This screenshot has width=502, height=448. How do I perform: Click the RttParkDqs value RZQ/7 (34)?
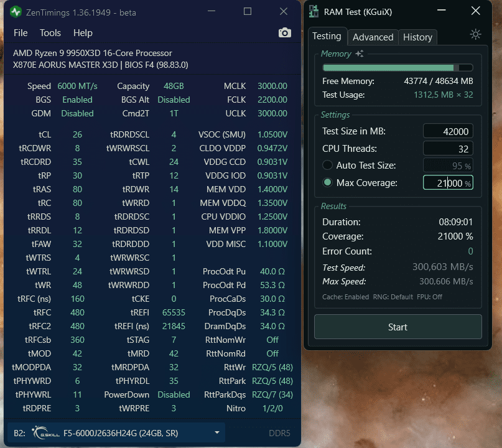[272, 394]
